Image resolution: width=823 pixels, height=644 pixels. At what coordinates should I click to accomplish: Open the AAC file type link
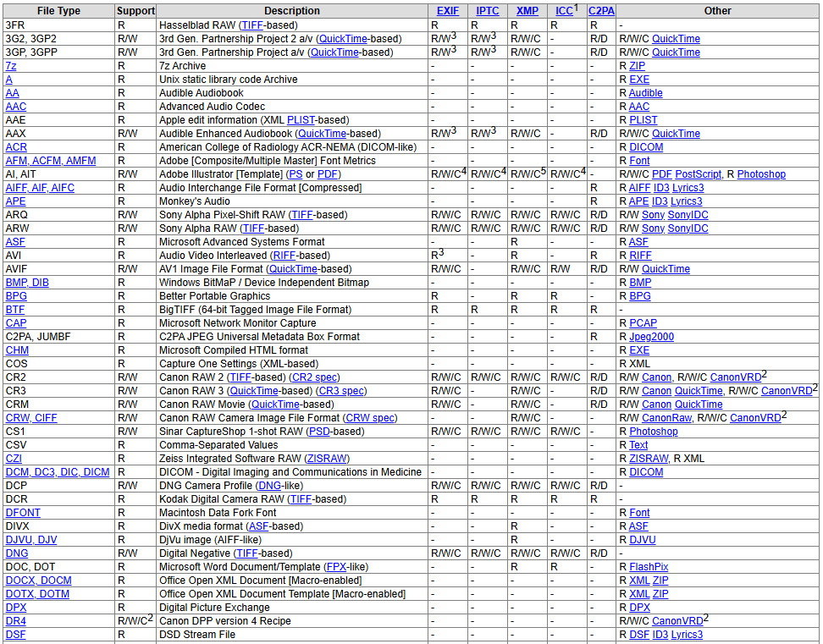[16, 107]
